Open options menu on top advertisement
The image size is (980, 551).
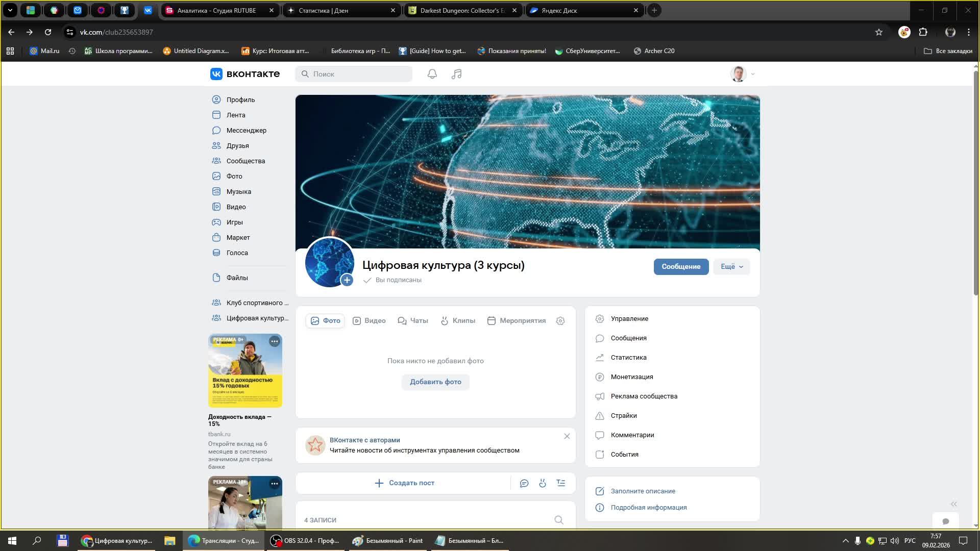[x=274, y=341]
